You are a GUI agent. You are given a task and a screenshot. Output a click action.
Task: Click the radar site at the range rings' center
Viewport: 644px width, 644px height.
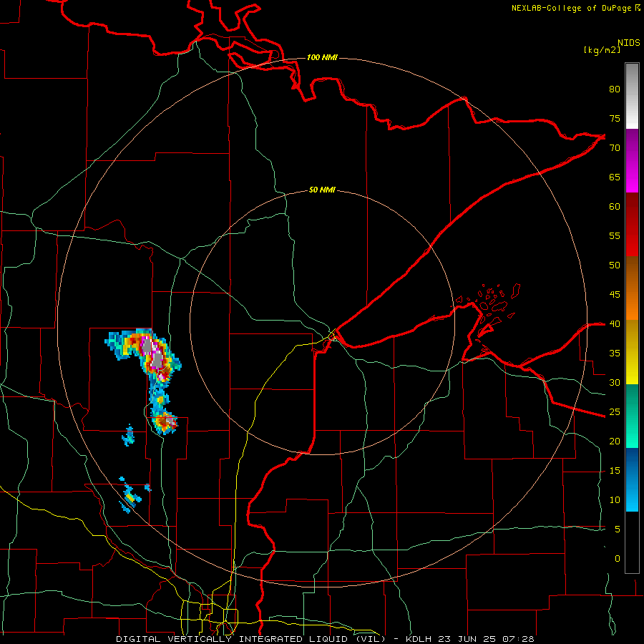pyautogui.click(x=323, y=323)
